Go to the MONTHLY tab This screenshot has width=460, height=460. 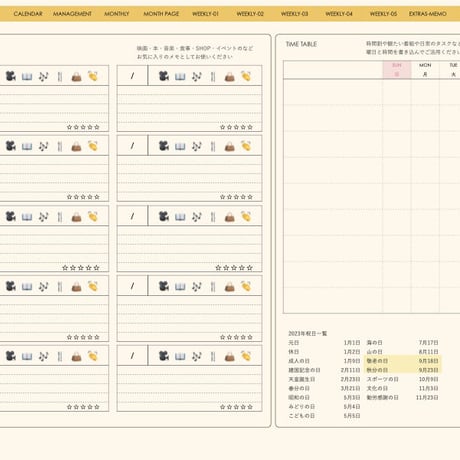tap(117, 14)
